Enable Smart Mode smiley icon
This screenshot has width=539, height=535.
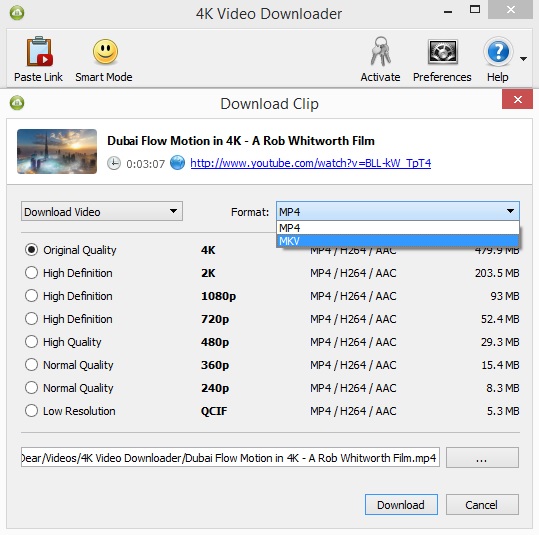[x=106, y=52]
